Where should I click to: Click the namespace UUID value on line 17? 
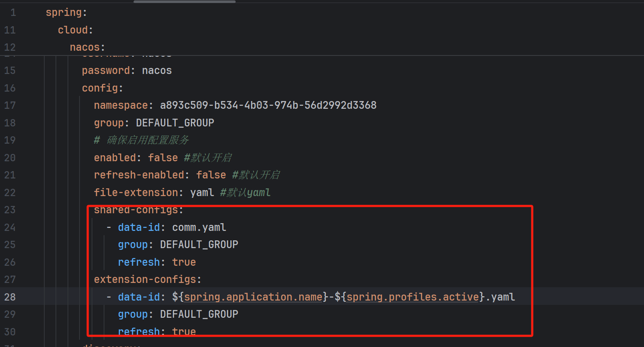pyautogui.click(x=268, y=105)
